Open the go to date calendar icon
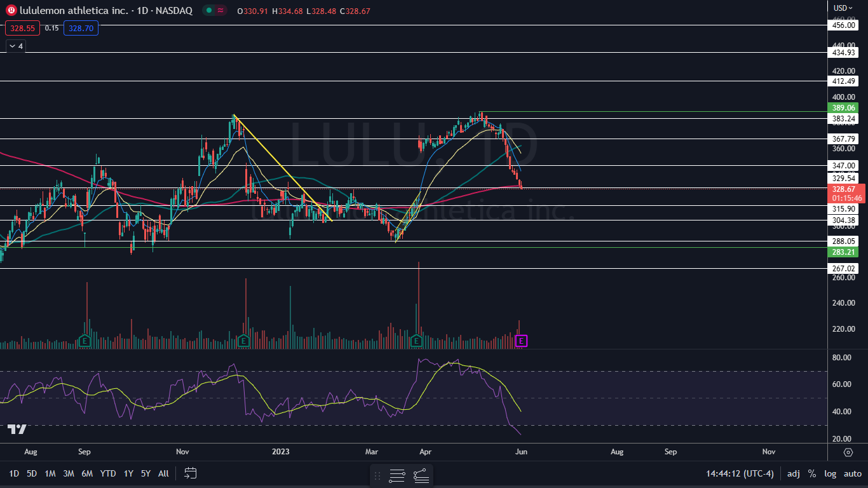Screen dimensions: 868x488 pyautogui.click(x=191, y=473)
